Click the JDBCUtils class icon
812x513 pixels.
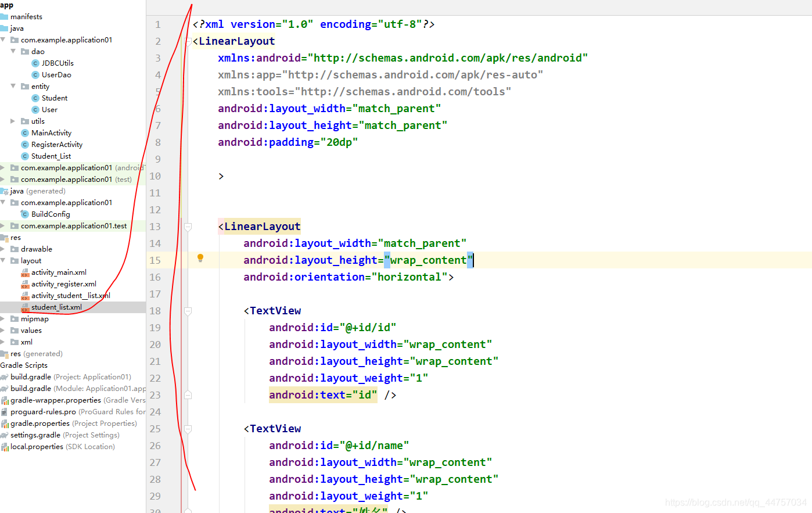[35, 63]
